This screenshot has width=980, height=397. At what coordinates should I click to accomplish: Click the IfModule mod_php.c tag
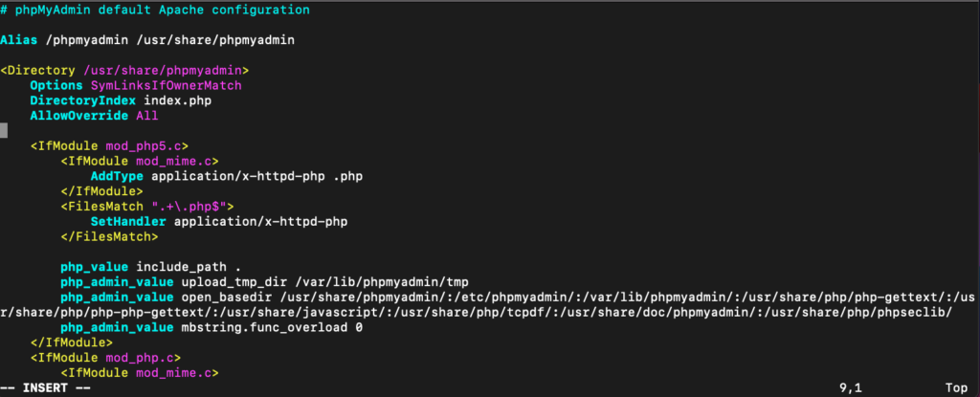click(x=105, y=358)
